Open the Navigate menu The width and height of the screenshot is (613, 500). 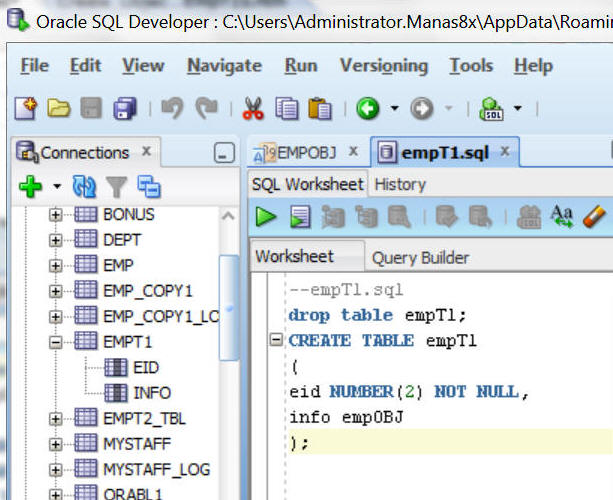224,66
